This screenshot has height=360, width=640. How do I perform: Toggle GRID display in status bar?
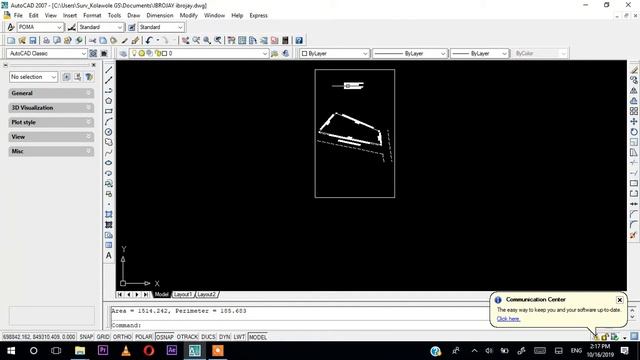103,337
